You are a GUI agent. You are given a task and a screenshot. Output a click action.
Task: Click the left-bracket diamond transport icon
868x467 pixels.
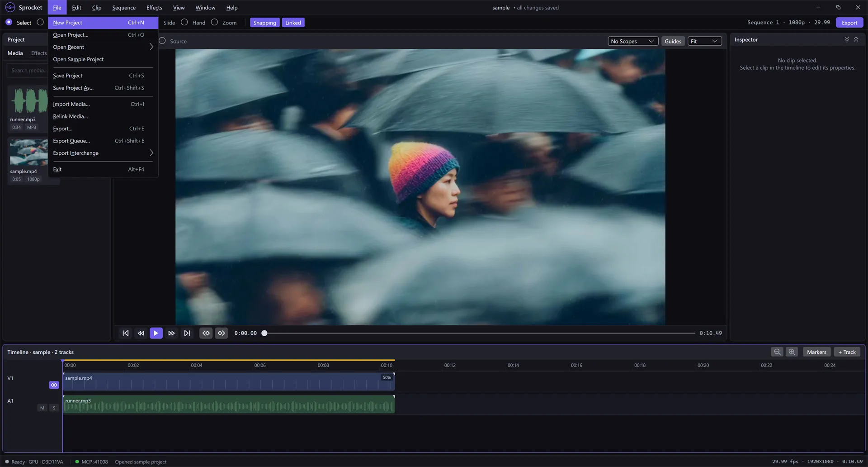206,333
